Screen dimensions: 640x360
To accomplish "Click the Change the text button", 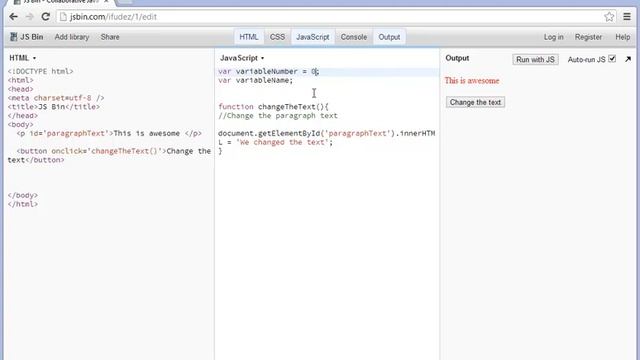I will coord(475,102).
